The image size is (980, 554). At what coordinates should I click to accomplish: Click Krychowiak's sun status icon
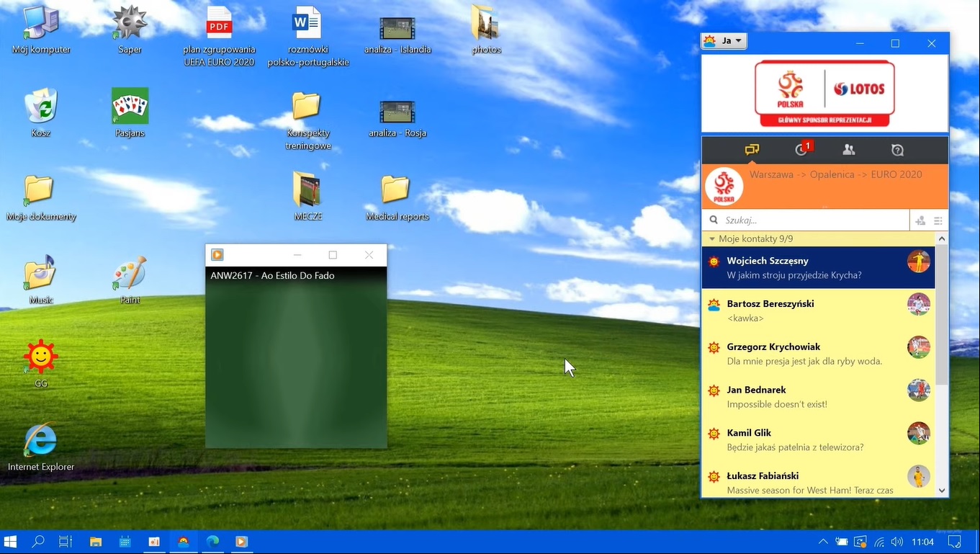tap(714, 347)
